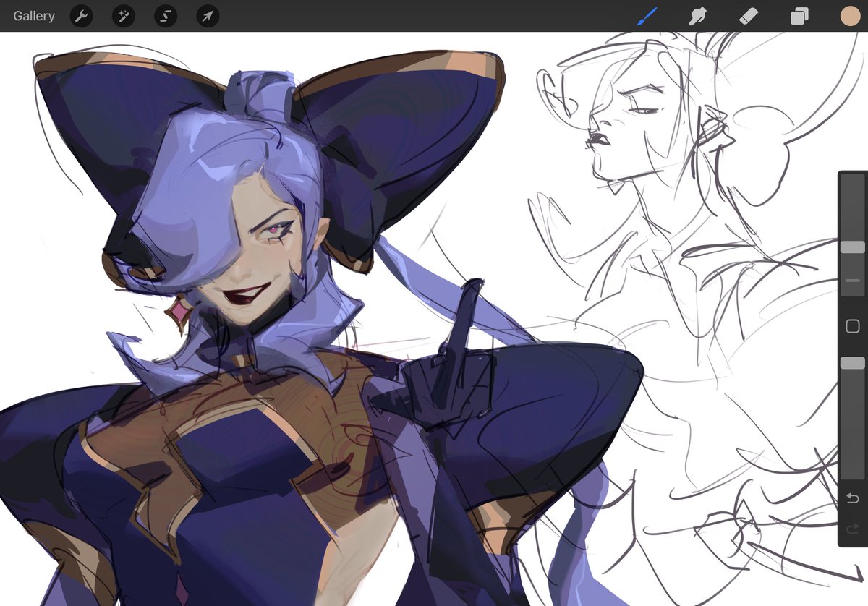This screenshot has height=606, width=868.
Task: Redo the last undone stroke
Action: (852, 530)
